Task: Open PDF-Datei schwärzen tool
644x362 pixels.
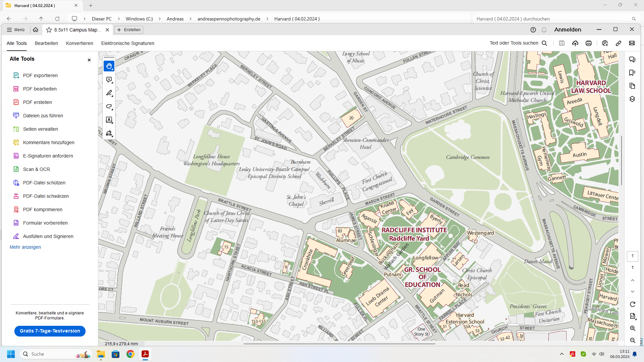Action: point(46,196)
